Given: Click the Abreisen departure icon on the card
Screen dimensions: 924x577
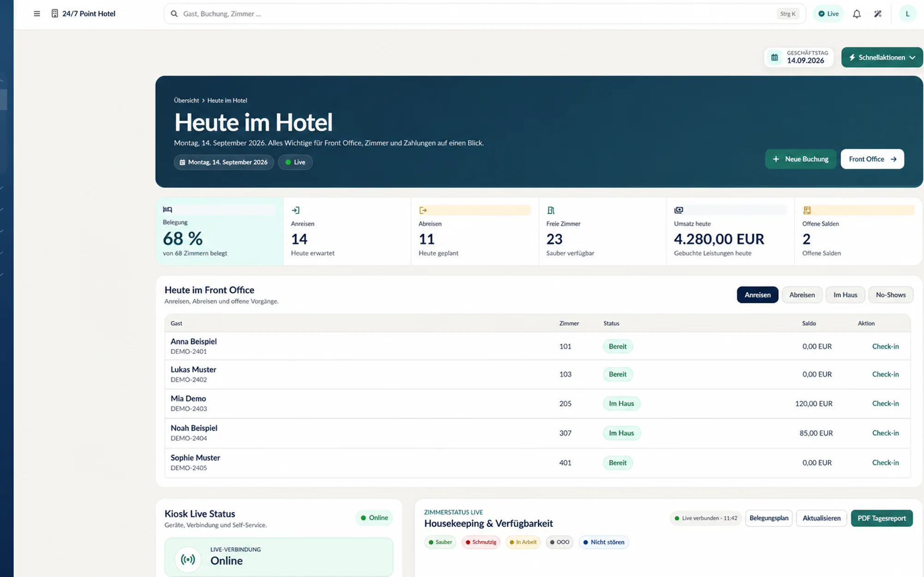Looking at the screenshot, I should (423, 210).
